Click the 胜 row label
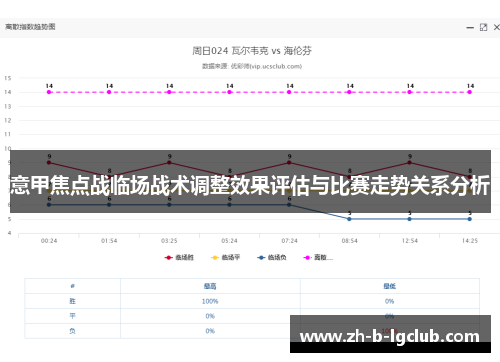Viewport: 500px width, 362px height. [72, 301]
